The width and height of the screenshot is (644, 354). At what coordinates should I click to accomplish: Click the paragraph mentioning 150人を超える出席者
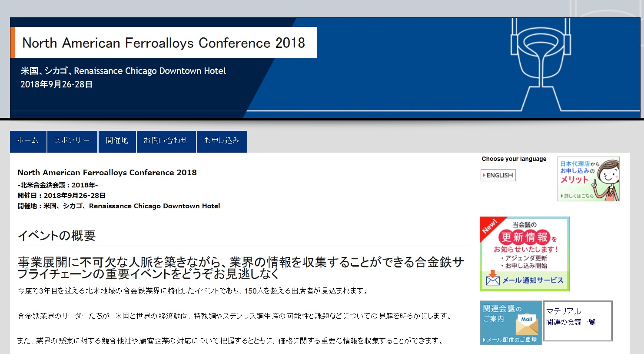[193, 291]
